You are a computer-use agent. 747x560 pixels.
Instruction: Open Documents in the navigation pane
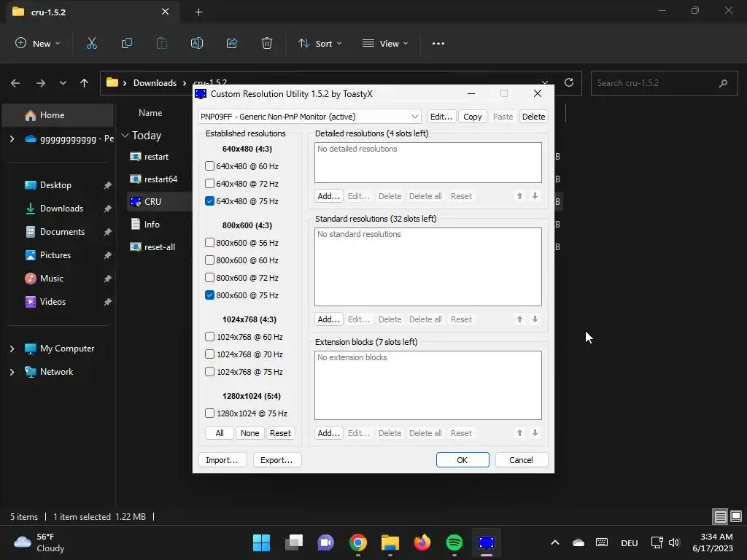(62, 231)
